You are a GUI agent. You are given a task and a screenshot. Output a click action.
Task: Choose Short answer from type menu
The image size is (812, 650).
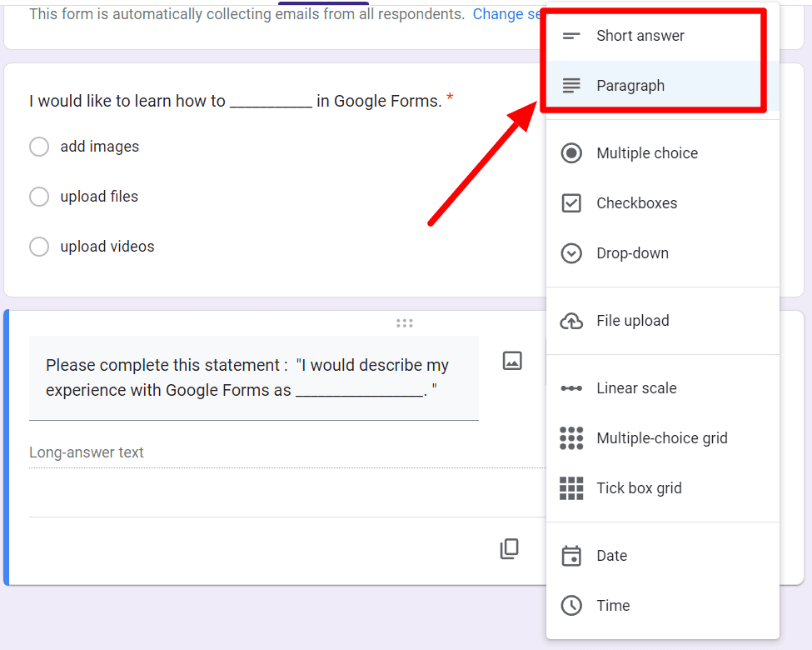[x=663, y=36]
